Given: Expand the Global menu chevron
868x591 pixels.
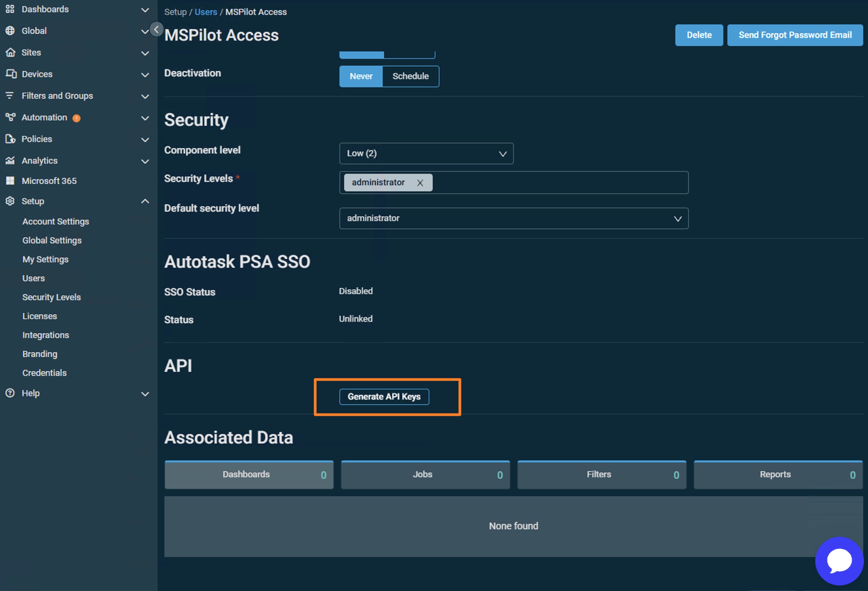Looking at the screenshot, I should 144,31.
